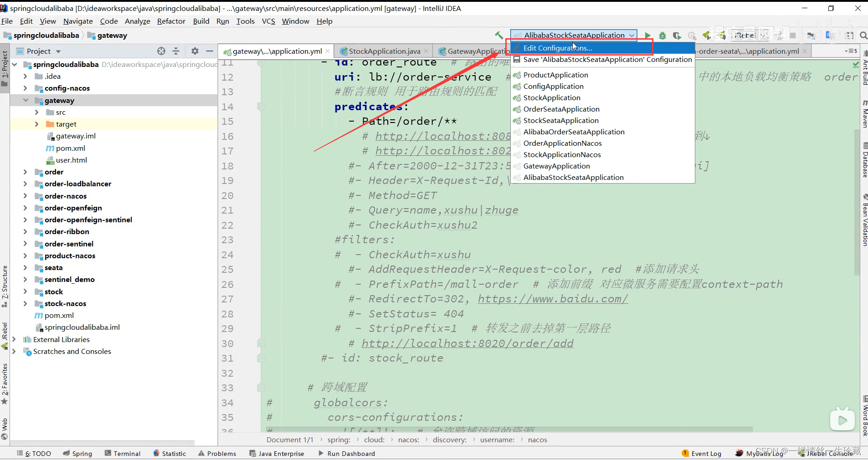
Task: Run with coverage via the shield icon
Action: (677, 36)
